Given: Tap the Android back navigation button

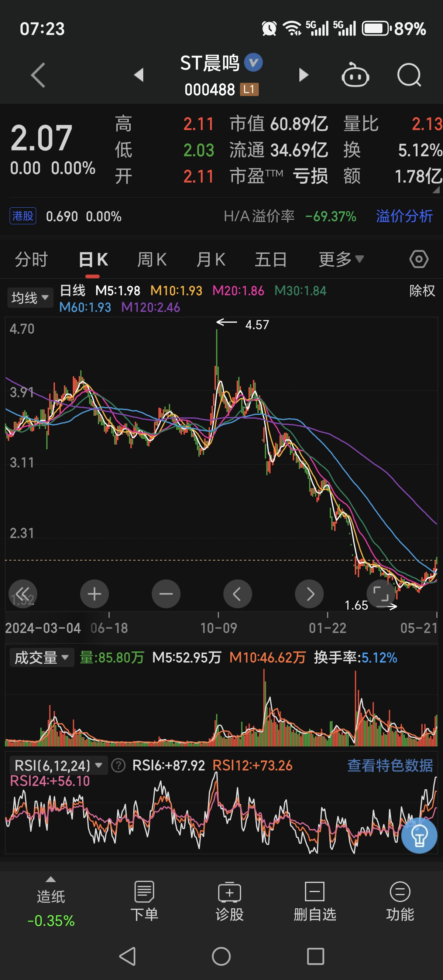Looking at the screenshot, I should [x=128, y=956].
